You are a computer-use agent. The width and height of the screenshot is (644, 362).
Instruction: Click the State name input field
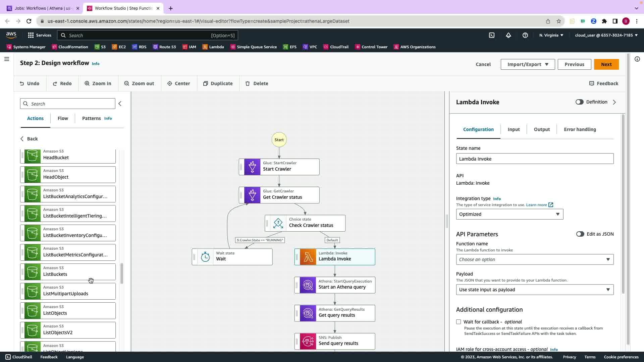point(535,159)
